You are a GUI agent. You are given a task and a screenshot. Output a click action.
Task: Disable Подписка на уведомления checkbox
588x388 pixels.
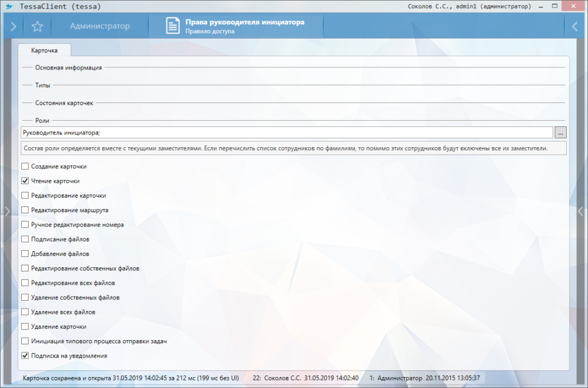[x=25, y=356]
